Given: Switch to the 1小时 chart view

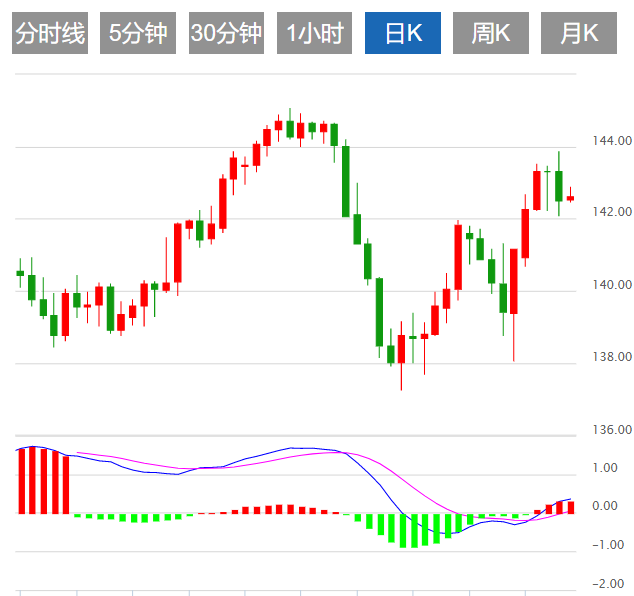Looking at the screenshot, I should pyautogui.click(x=315, y=34).
